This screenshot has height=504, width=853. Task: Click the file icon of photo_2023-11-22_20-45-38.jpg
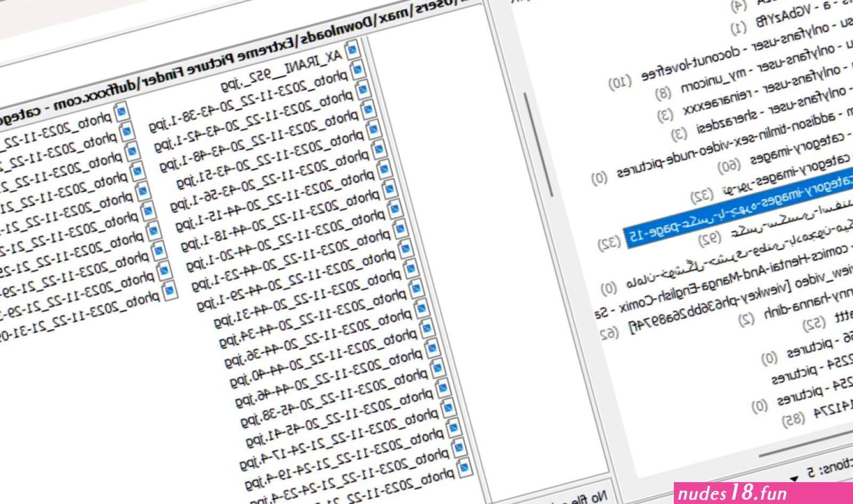438,368
